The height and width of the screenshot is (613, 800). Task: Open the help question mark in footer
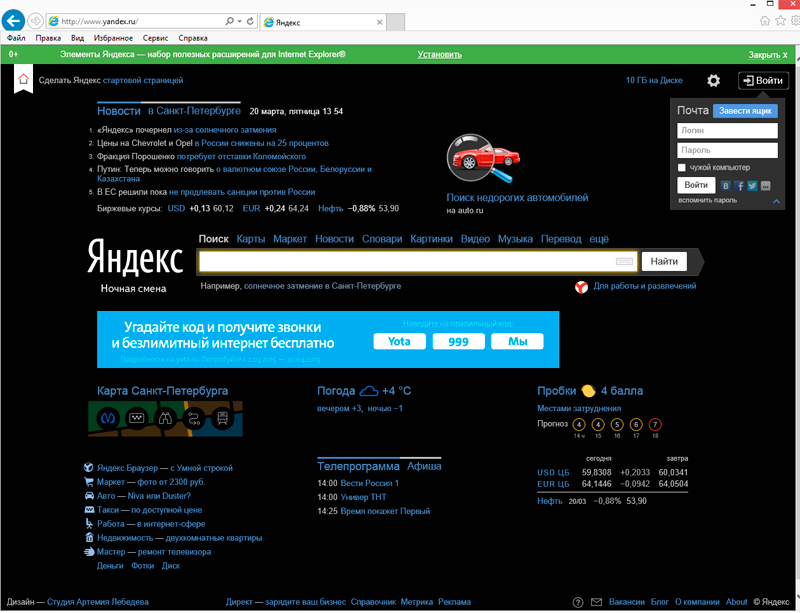pyautogui.click(x=578, y=602)
